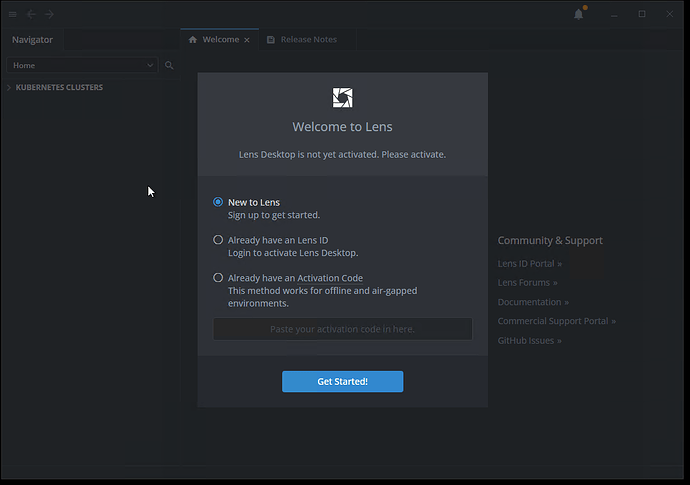
Task: Select Already have an Activation Code option
Action: [x=218, y=278]
